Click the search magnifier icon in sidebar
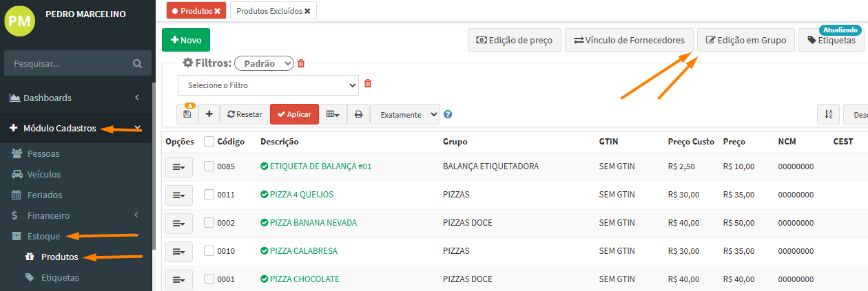 [137, 63]
